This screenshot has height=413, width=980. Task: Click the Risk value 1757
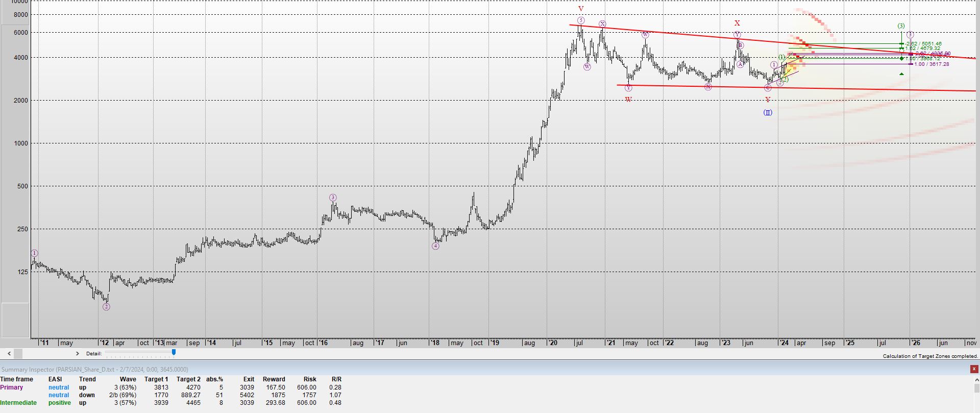point(309,395)
